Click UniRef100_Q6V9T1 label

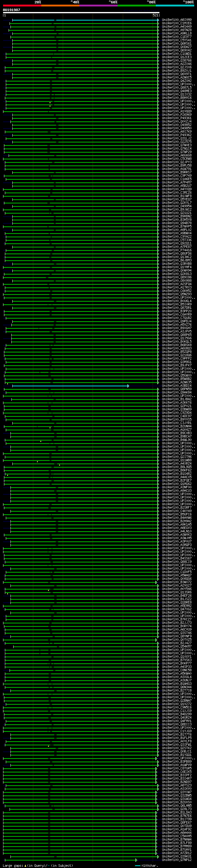176,74
